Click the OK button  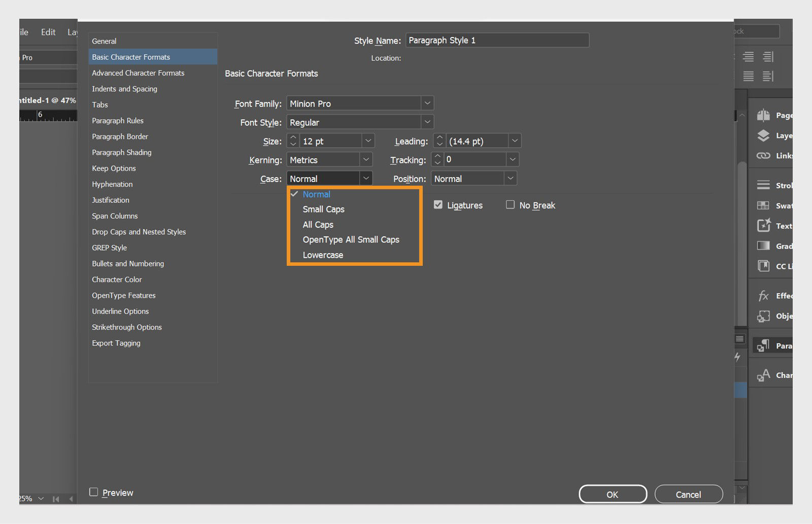(613, 494)
